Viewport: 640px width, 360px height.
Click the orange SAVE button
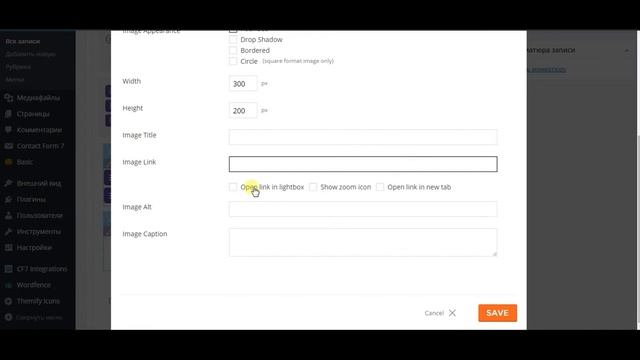[498, 313]
